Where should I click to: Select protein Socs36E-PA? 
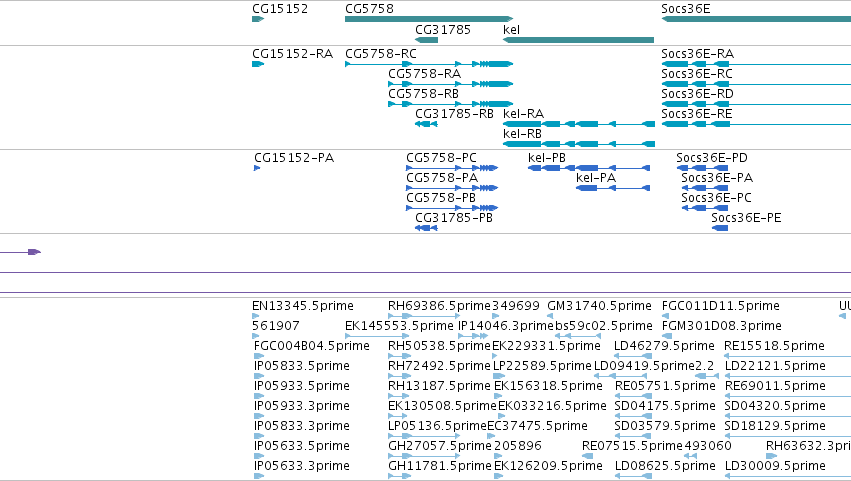tap(717, 178)
